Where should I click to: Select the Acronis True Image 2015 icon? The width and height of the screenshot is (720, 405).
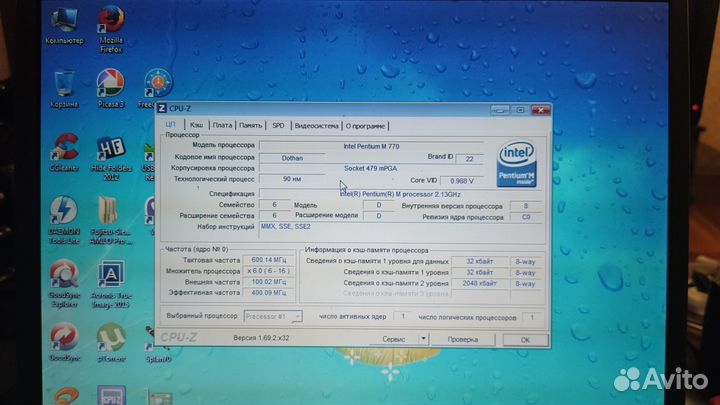tap(110, 284)
